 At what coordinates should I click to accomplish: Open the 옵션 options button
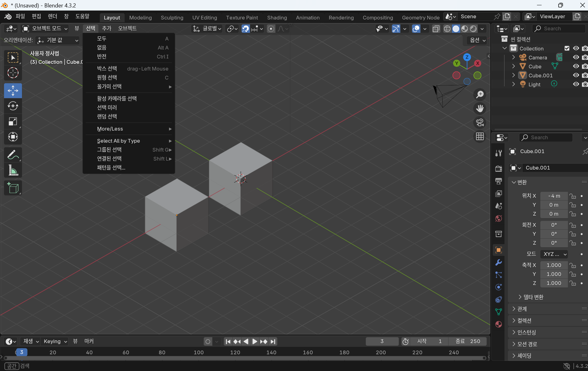tap(478, 40)
